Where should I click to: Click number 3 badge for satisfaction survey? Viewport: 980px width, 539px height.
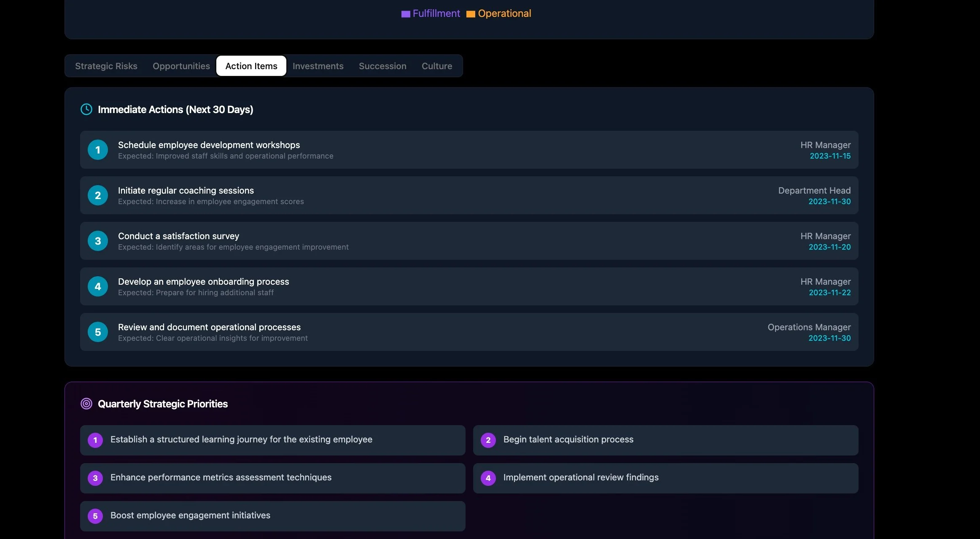(98, 241)
